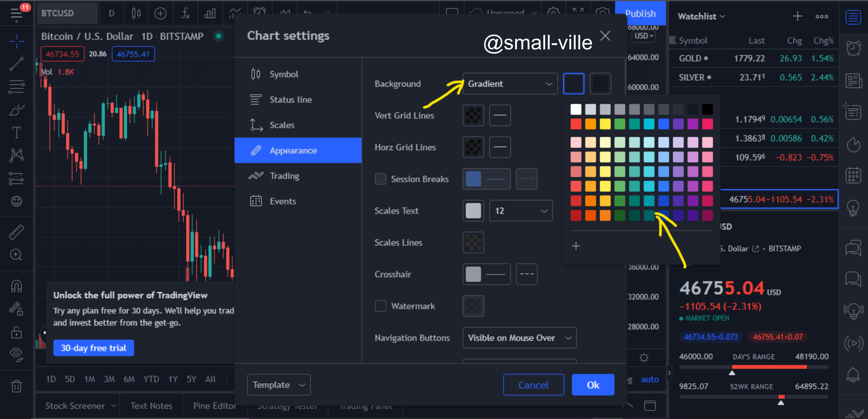868x419 pixels.
Task: Toggle magnet mode in left toolbar
Action: pyautogui.click(x=16, y=286)
